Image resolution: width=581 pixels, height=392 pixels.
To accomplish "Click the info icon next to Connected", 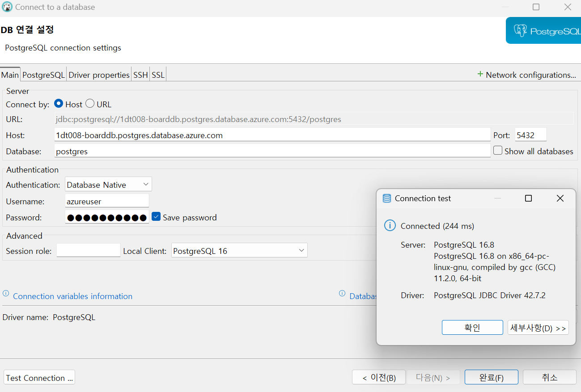I will pos(390,226).
